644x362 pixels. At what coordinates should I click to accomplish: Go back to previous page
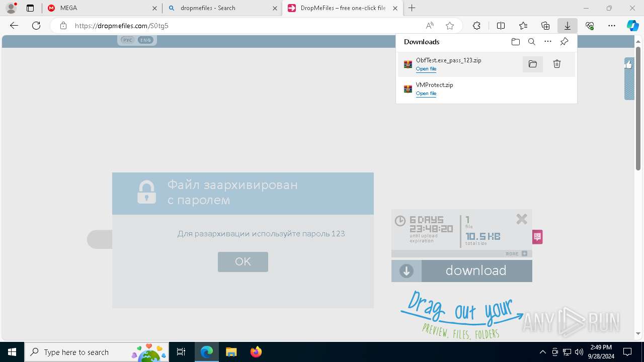pyautogui.click(x=14, y=26)
